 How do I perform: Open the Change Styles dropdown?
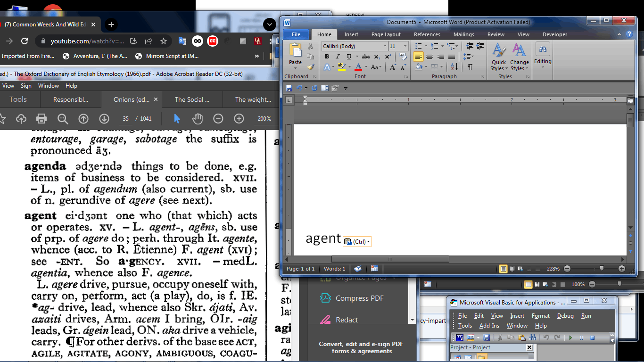point(519,57)
